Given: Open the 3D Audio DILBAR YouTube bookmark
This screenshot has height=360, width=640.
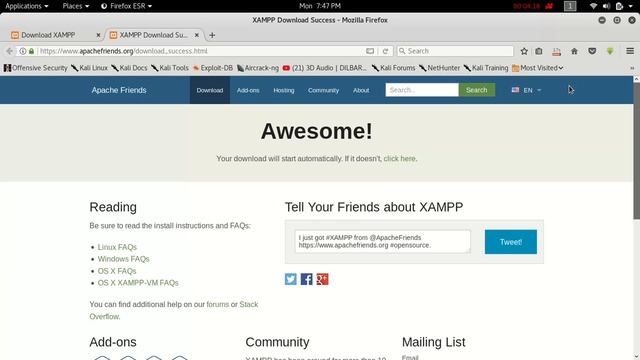Looking at the screenshot, I should (325, 68).
